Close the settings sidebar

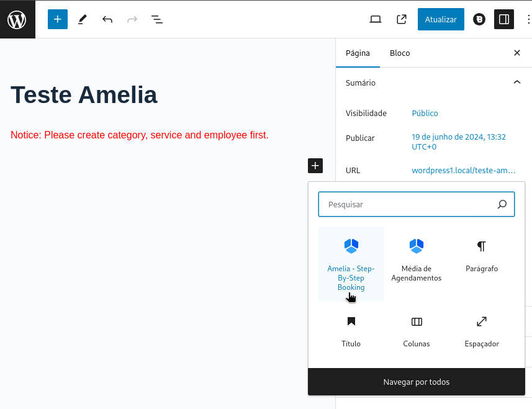pos(516,53)
